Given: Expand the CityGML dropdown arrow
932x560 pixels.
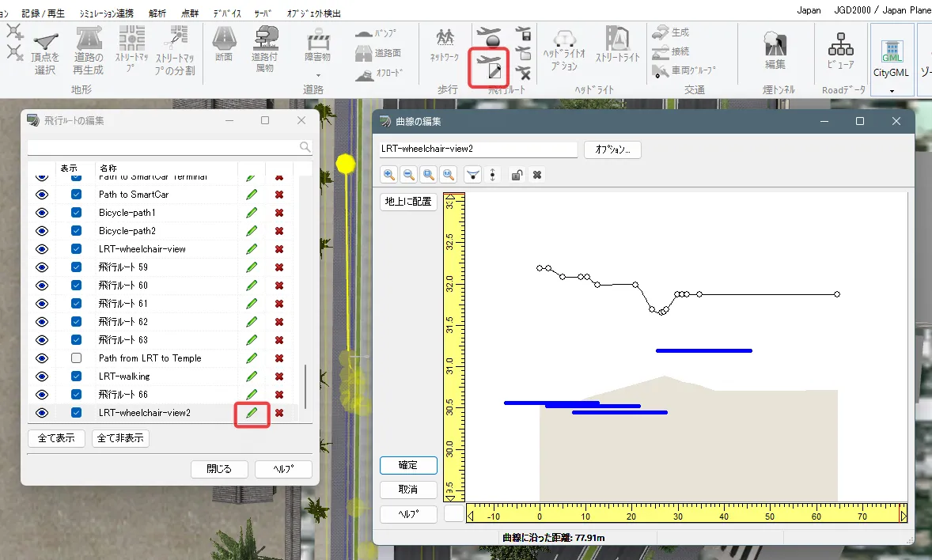Looking at the screenshot, I should tap(892, 90).
